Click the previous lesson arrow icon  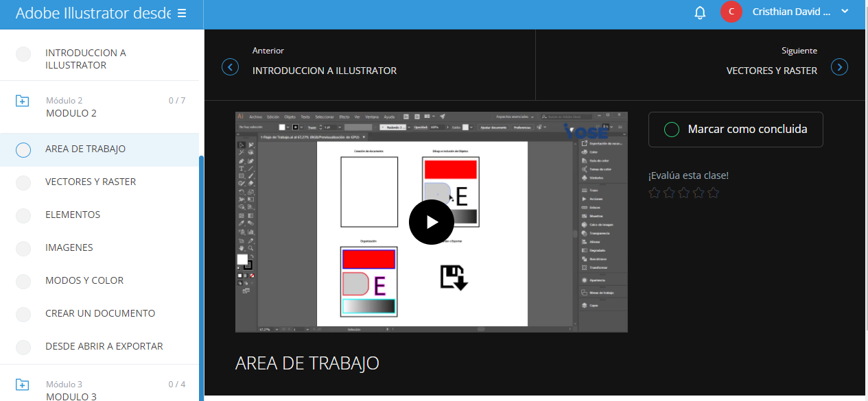click(230, 67)
